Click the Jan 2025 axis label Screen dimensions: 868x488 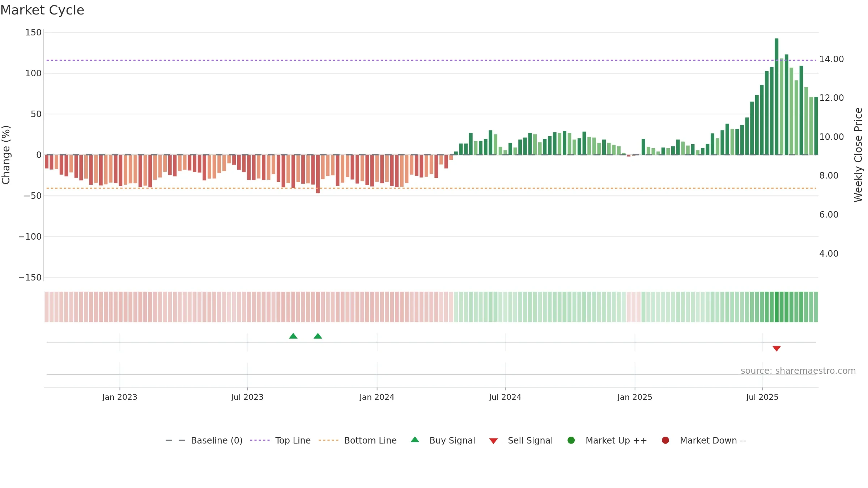point(635,397)
